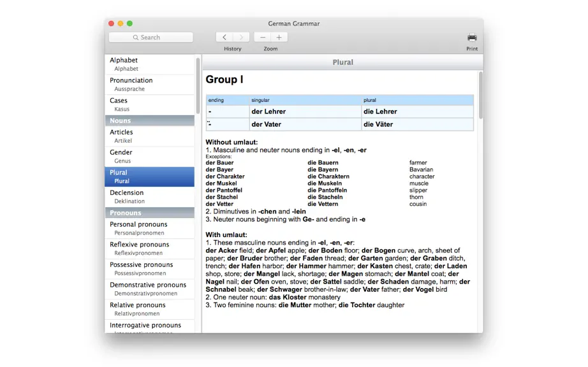Click the word 'der Bauer'

pyautogui.click(x=219, y=162)
